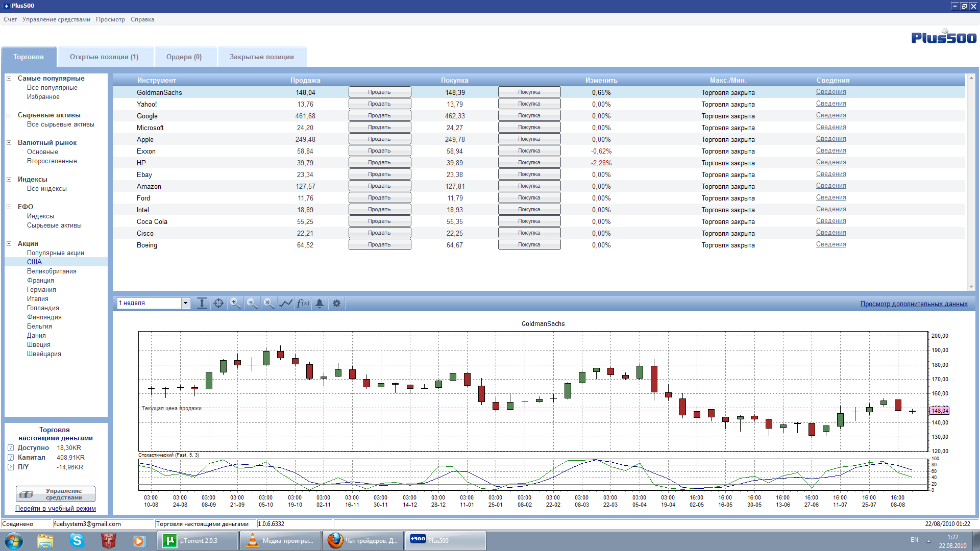Open the Управление средствами menu
The width and height of the screenshot is (980, 551).
(x=56, y=19)
